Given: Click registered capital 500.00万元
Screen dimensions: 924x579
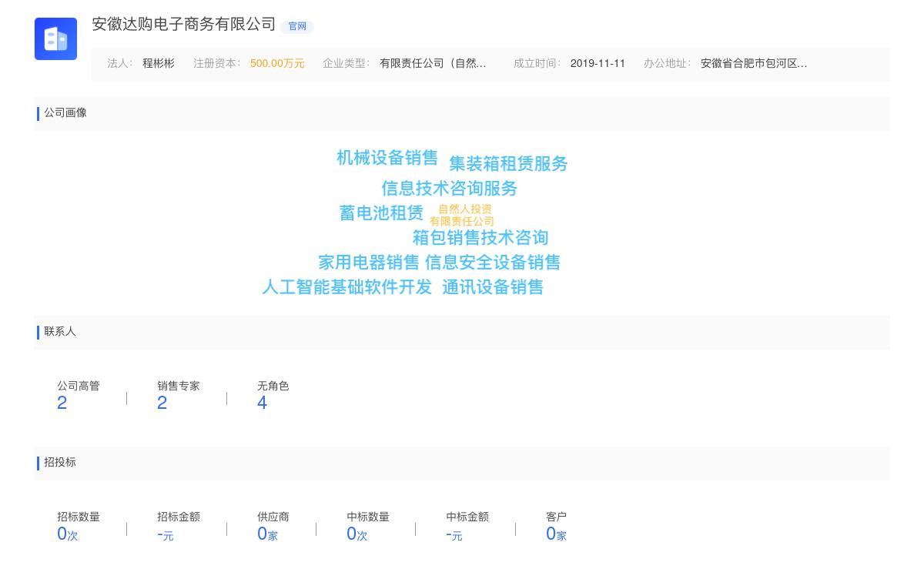Looking at the screenshot, I should tap(277, 64).
